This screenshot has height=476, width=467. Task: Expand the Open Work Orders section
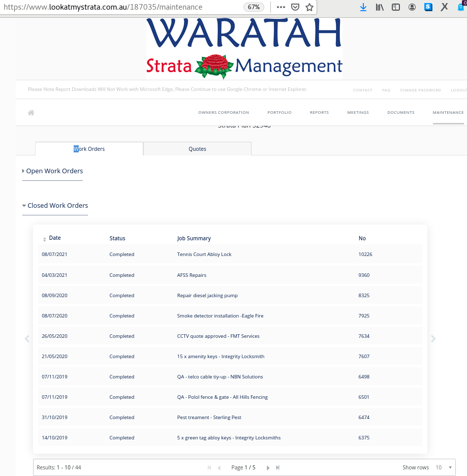(54, 171)
